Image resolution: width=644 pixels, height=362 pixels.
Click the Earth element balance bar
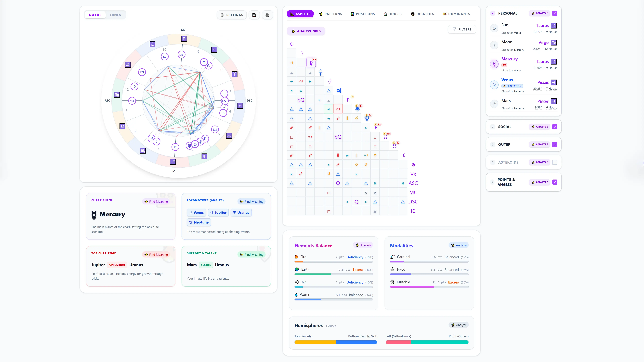pyautogui.click(x=334, y=274)
